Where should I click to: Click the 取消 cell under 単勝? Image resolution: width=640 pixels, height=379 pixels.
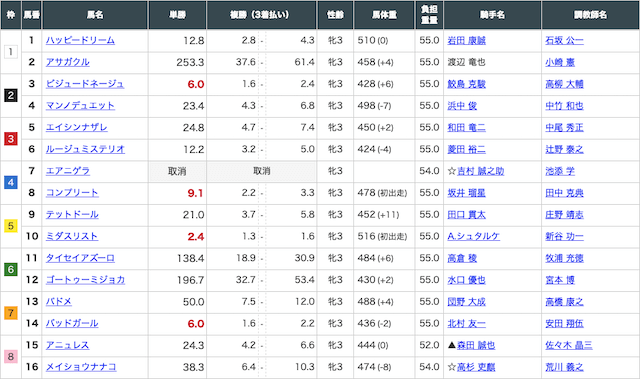[178, 171]
